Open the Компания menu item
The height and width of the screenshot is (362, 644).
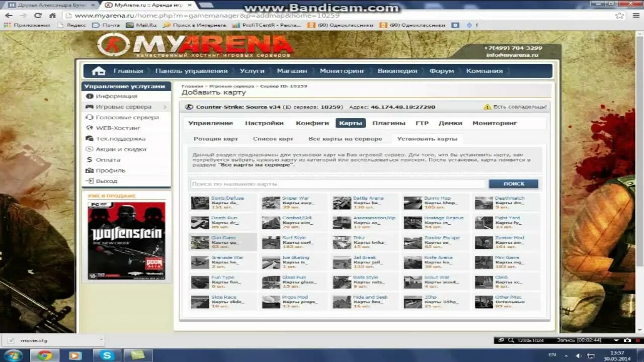(x=484, y=71)
